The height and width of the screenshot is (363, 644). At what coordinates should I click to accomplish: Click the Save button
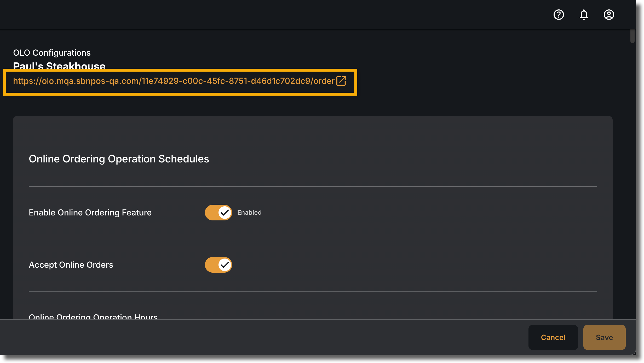click(604, 337)
